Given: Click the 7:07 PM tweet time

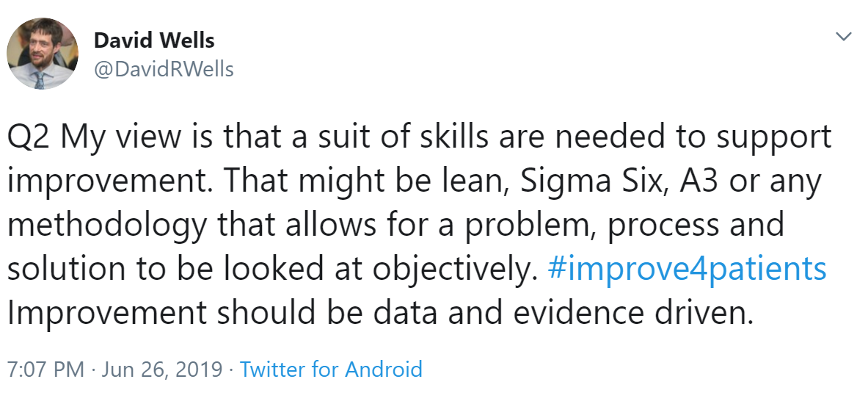Looking at the screenshot, I should click(x=46, y=369).
